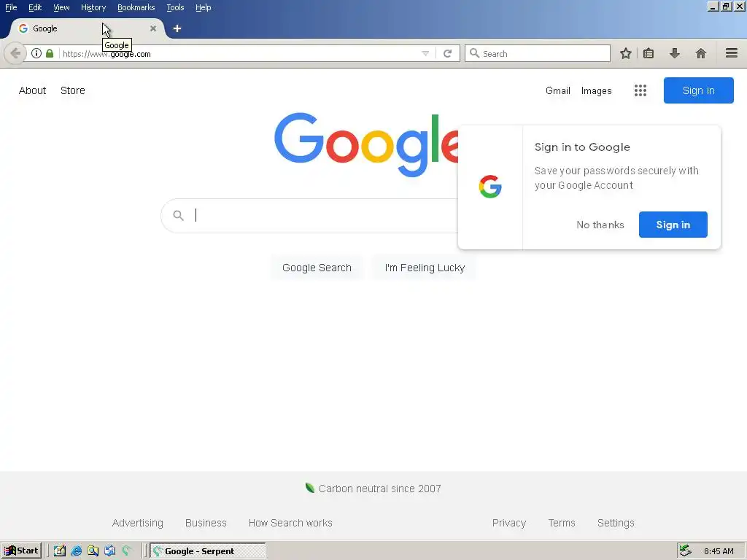Click Carbon neutral since 2007 text

point(379,489)
